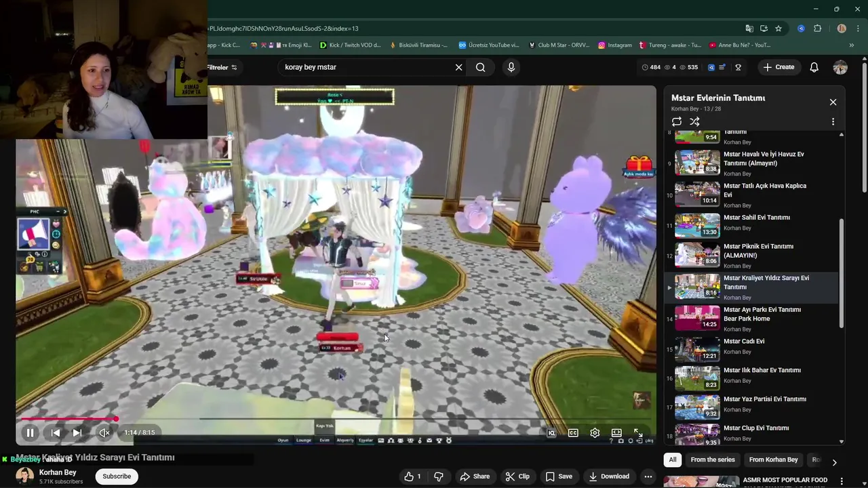Viewport: 868px width, 488px height.
Task: Play Mstar Cadı Evi video
Action: tap(753, 349)
